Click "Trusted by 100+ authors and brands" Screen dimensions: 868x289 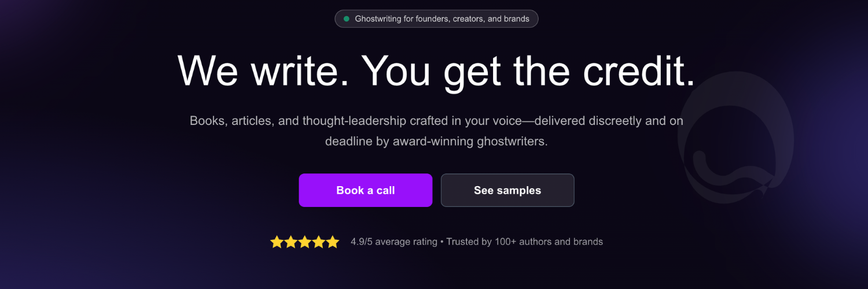click(524, 242)
